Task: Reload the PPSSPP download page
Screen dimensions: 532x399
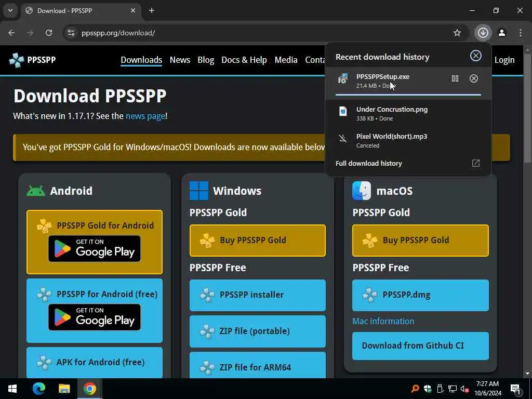Action: pyautogui.click(x=49, y=33)
